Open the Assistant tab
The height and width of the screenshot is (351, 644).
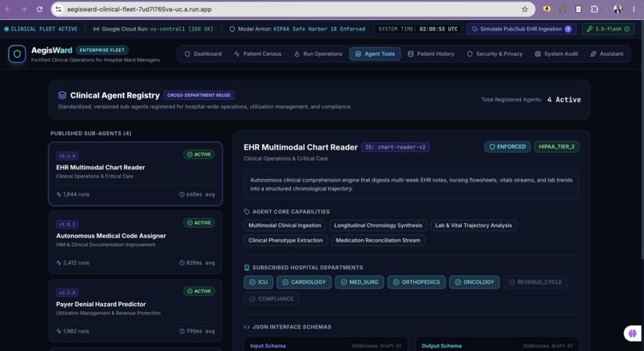point(606,54)
